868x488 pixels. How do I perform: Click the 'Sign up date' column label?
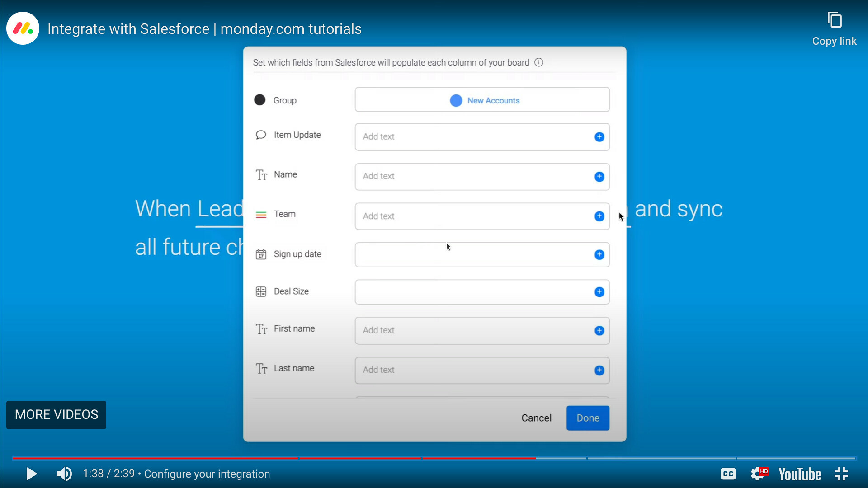click(297, 254)
